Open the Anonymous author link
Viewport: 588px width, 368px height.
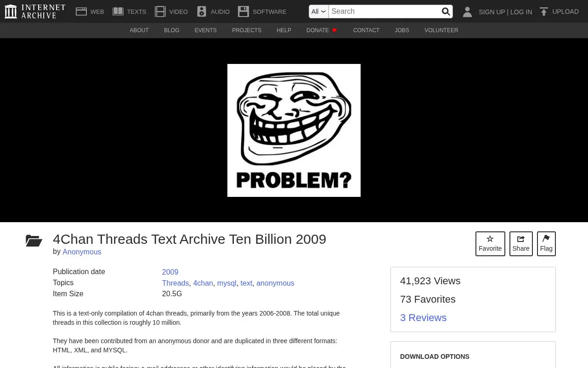(x=82, y=252)
